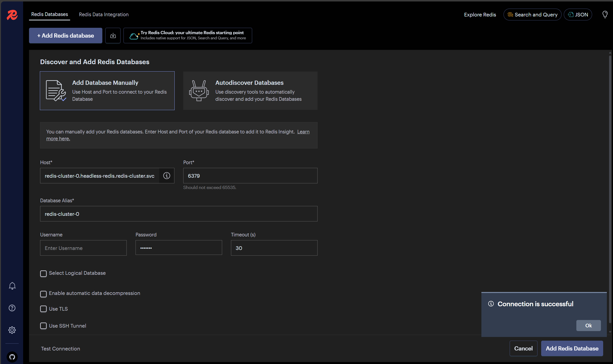The width and height of the screenshot is (613, 364).
Task: Dismiss toast with Ok button
Action: [x=588, y=325]
